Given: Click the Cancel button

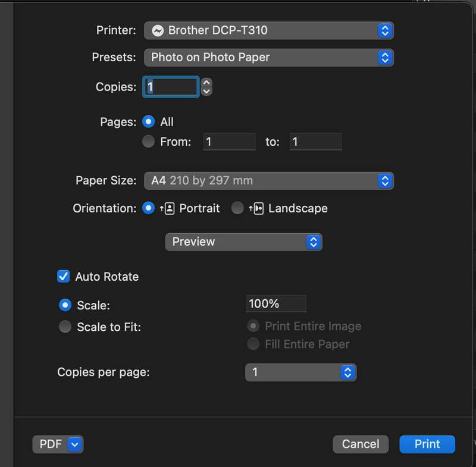Looking at the screenshot, I should pos(361,444).
